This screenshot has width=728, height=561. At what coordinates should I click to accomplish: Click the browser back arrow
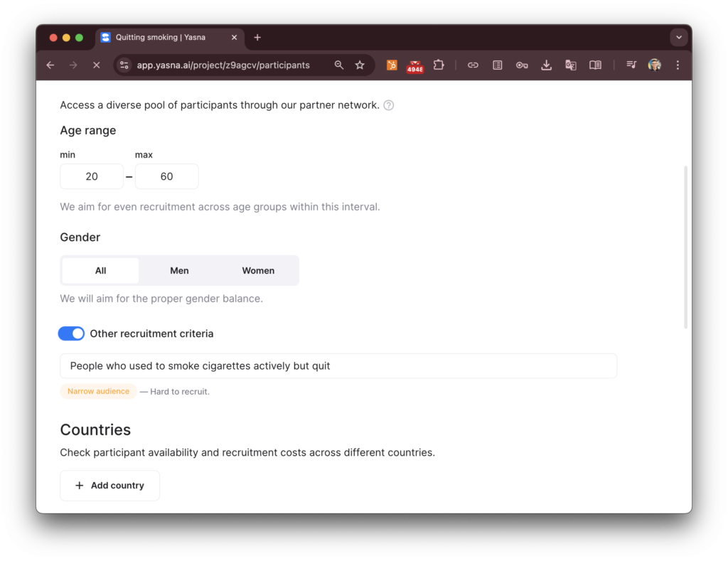[x=50, y=65]
